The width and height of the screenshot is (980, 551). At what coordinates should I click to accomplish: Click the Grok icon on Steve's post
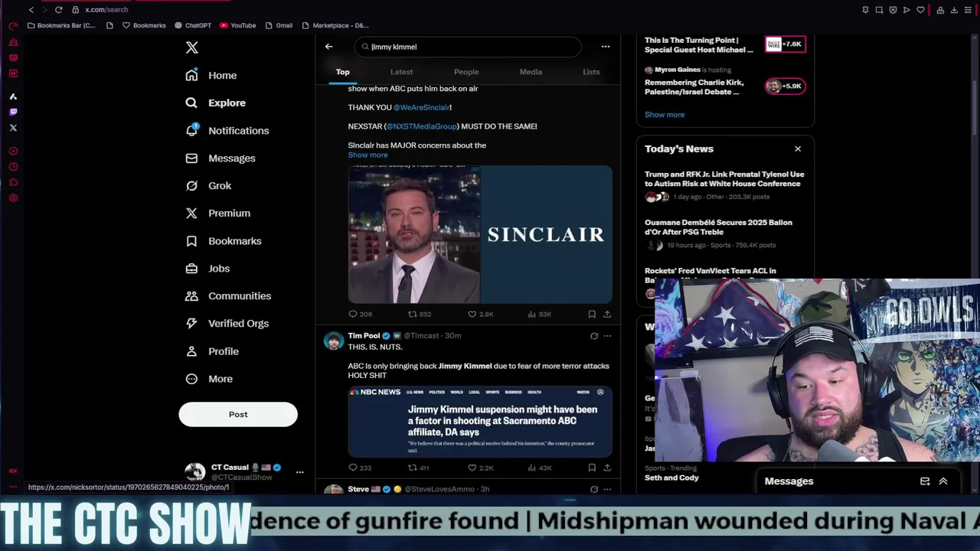(x=593, y=489)
